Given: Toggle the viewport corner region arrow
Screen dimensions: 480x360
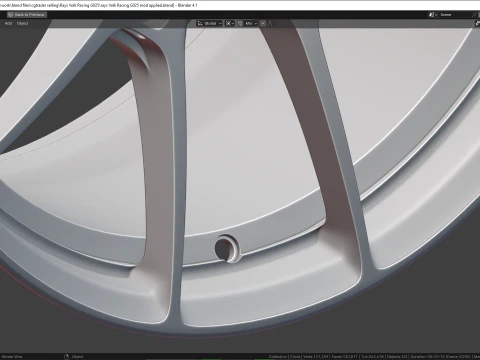Looking at the screenshot, I should [x=477, y=23].
